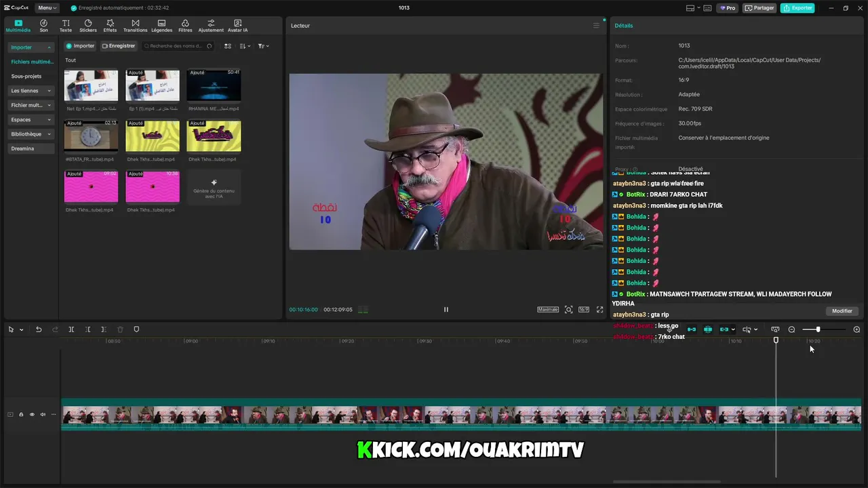Select the Net Ep 1.mp4 thumbnail
Screen dimensions: 868x488
(91, 85)
